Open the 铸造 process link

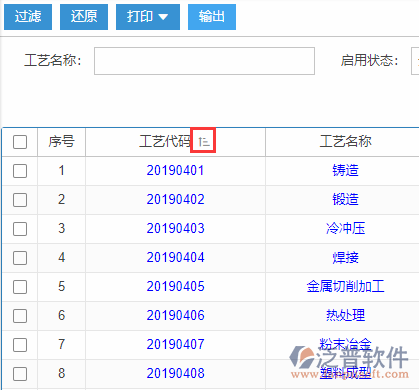(345, 171)
